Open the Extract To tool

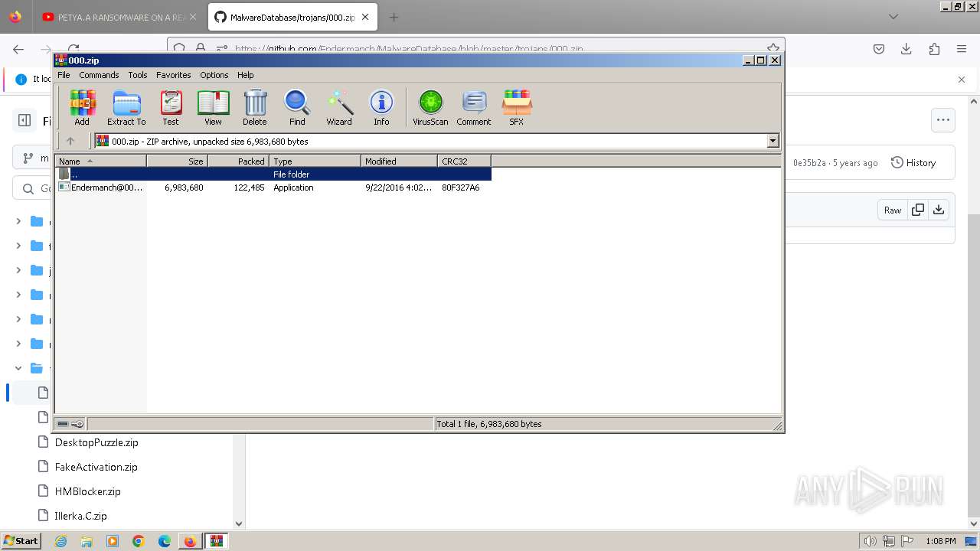coord(126,107)
